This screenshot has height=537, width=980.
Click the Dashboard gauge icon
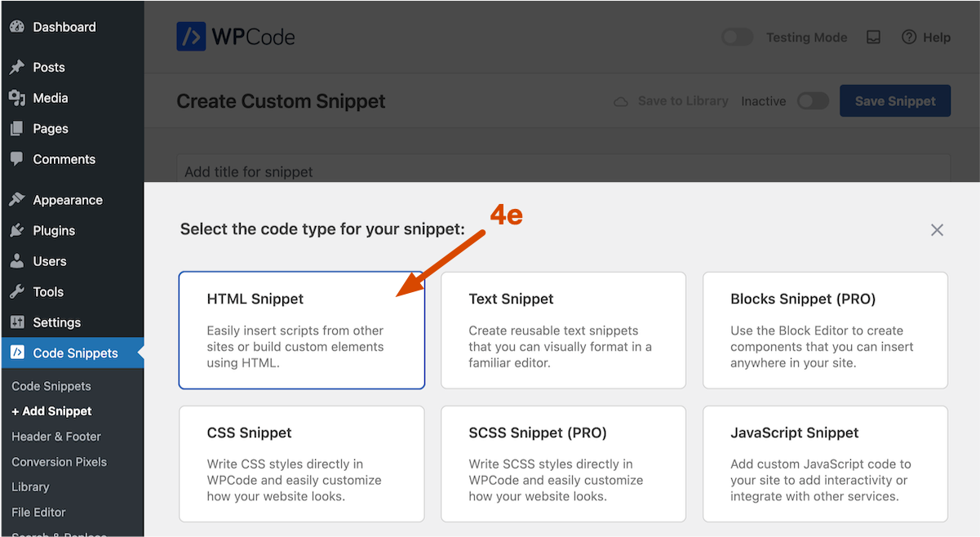point(17,27)
